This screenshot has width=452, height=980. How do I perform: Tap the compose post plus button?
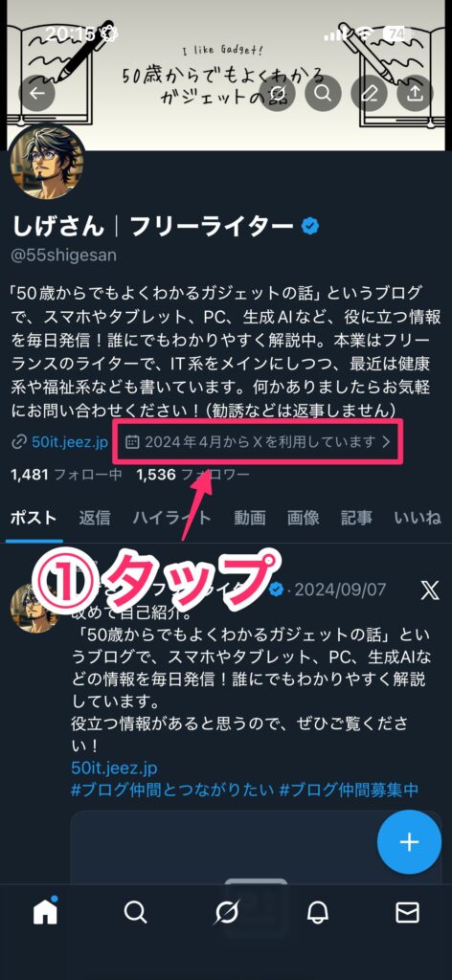pos(409,842)
